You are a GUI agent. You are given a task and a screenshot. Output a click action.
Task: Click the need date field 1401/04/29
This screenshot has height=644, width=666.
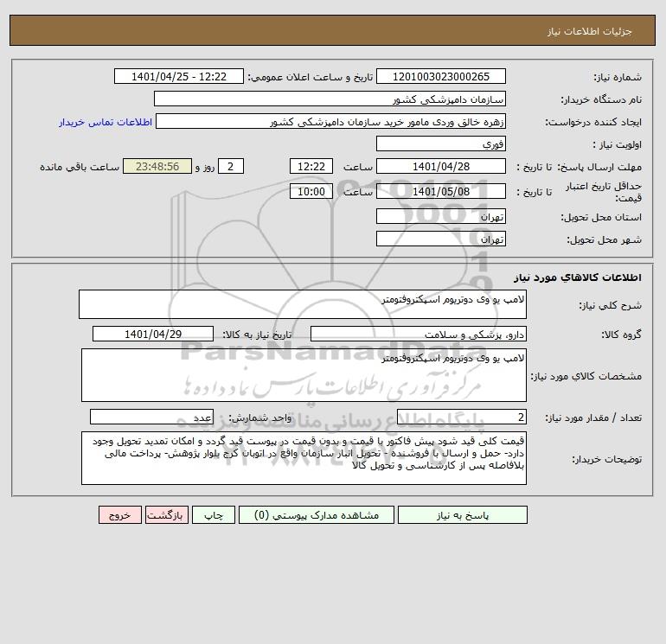pyautogui.click(x=153, y=334)
